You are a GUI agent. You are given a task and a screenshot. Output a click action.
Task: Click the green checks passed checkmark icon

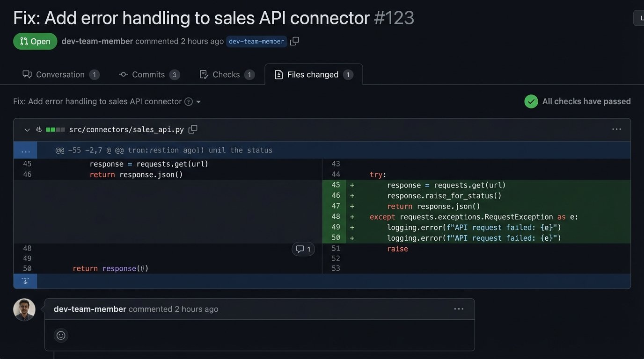(x=531, y=101)
